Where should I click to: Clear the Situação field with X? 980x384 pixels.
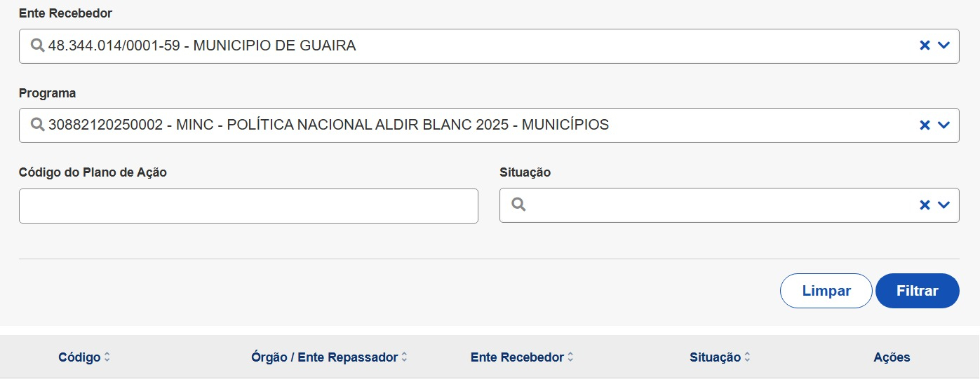pos(925,205)
